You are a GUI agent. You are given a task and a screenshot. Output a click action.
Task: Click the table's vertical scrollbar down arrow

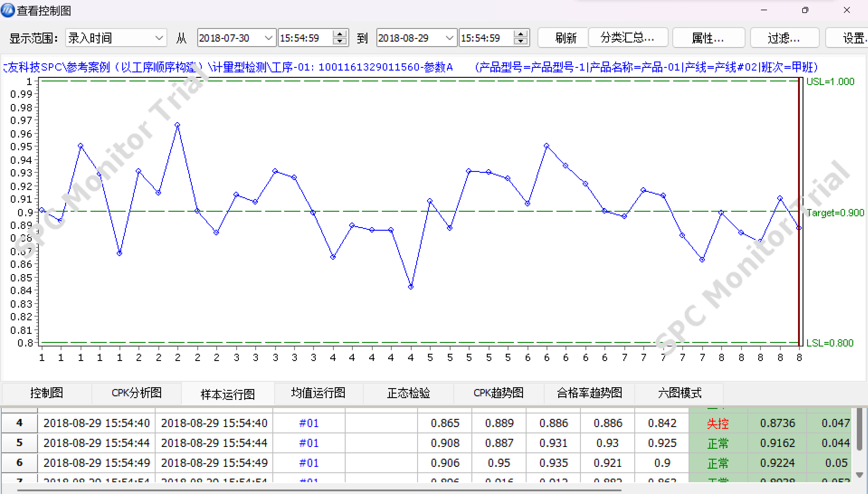click(x=859, y=475)
